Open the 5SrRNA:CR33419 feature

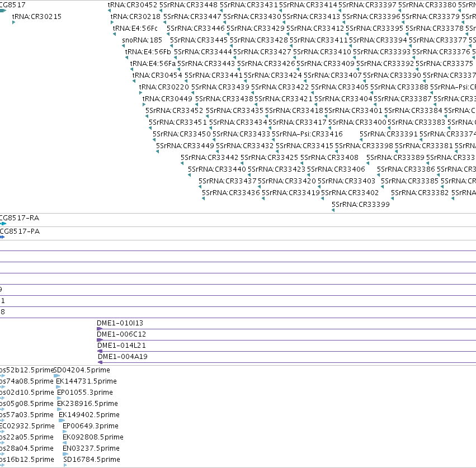[x=291, y=193]
